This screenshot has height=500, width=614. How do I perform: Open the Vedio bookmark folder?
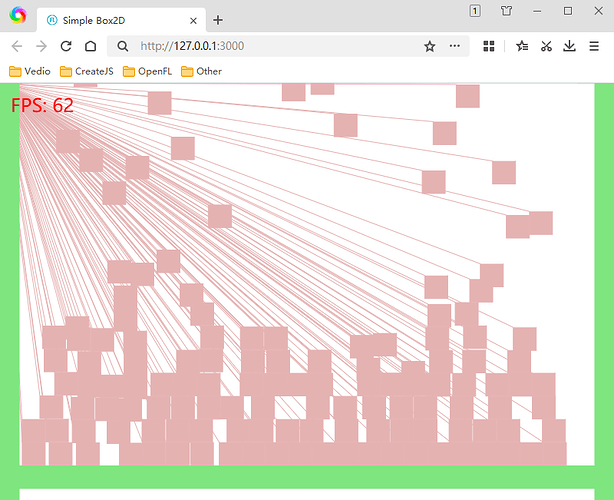30,71
